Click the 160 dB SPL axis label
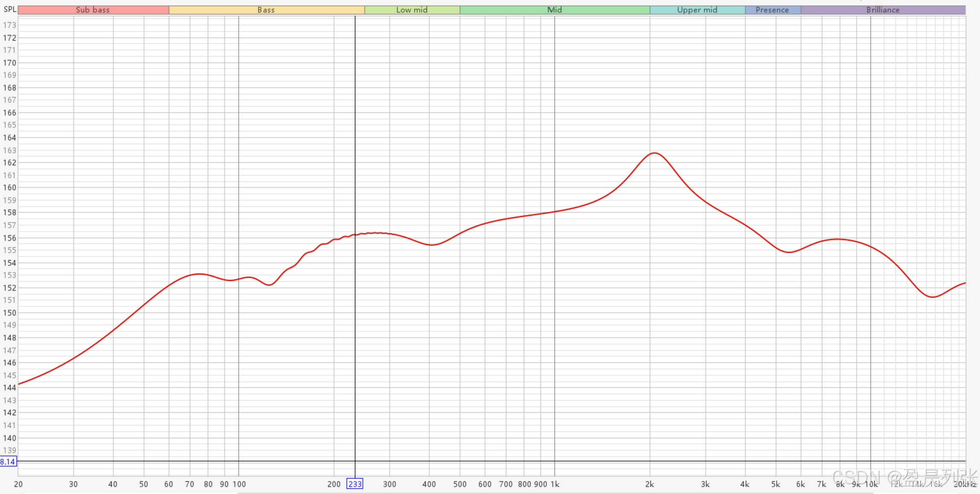 [9, 188]
